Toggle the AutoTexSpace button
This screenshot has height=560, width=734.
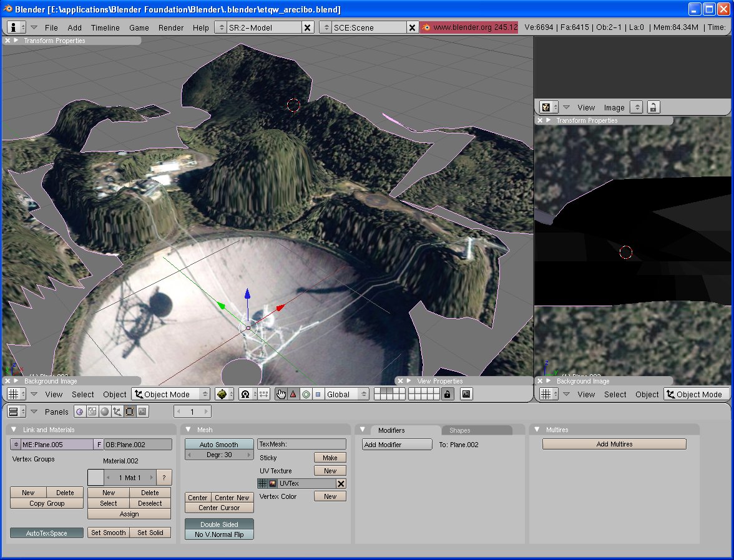47,533
